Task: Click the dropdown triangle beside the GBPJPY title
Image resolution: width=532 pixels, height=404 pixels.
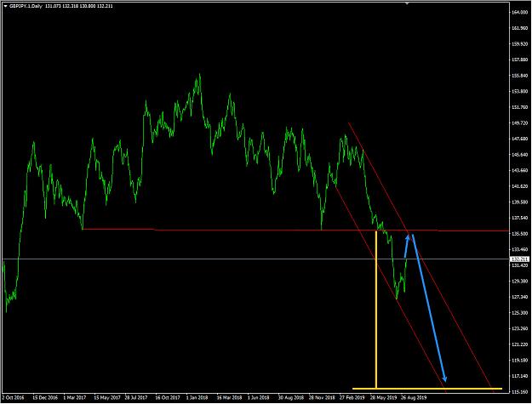Action: click(x=5, y=6)
